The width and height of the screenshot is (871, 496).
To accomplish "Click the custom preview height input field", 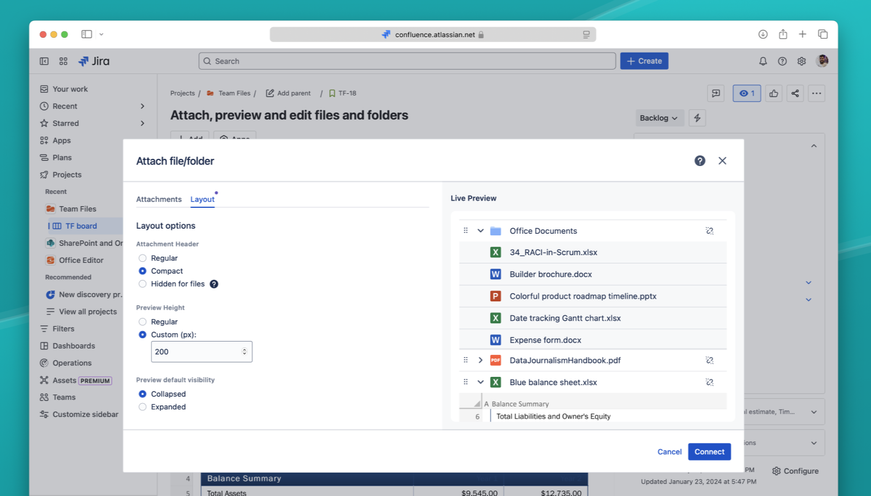I will [202, 352].
